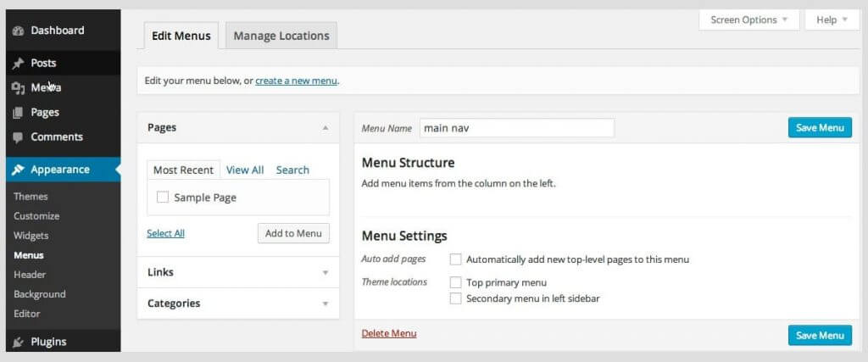Collapse the Pages panel arrow
868x362 pixels.
325,127
